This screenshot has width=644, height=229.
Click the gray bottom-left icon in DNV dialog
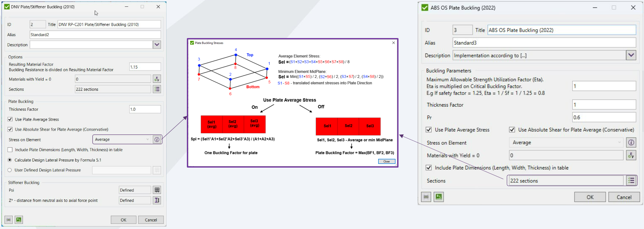click(x=9, y=220)
